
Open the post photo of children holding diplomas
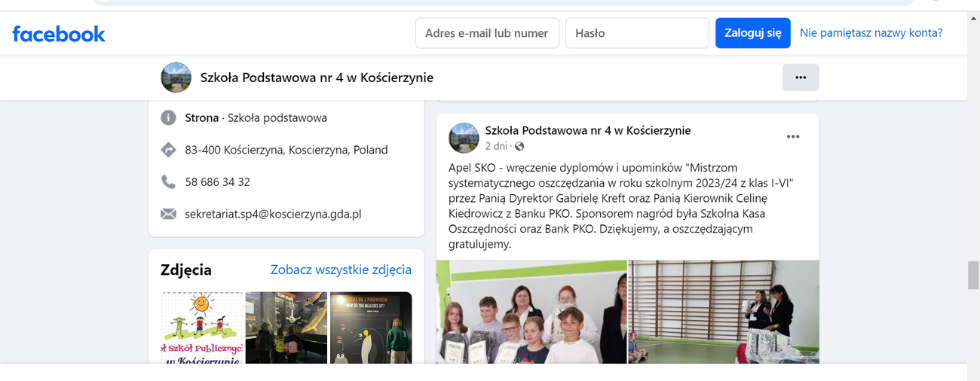pos(531,312)
